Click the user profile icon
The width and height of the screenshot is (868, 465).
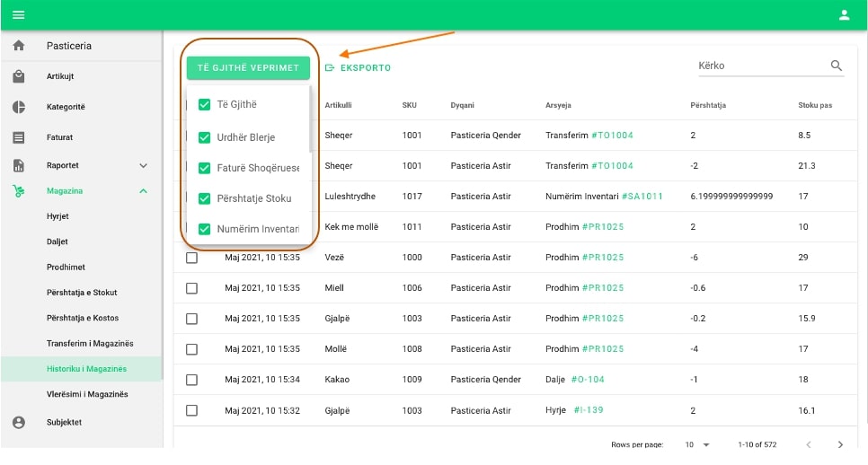pyautogui.click(x=844, y=14)
